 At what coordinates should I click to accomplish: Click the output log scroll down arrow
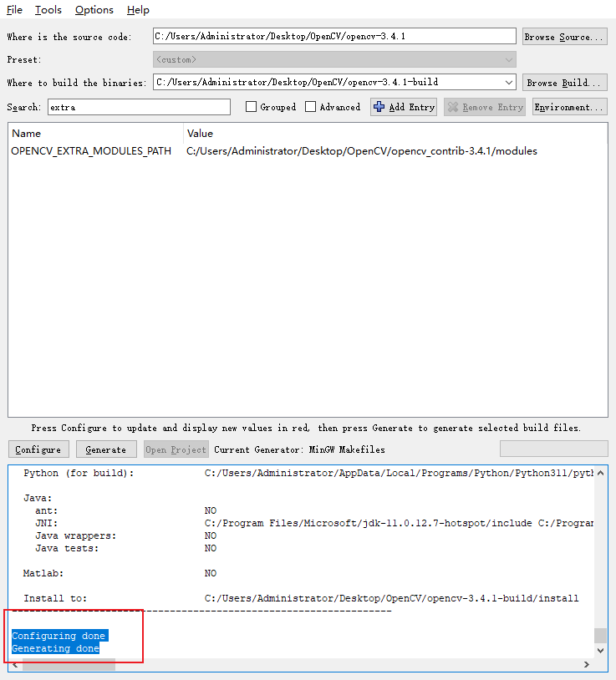point(600,651)
